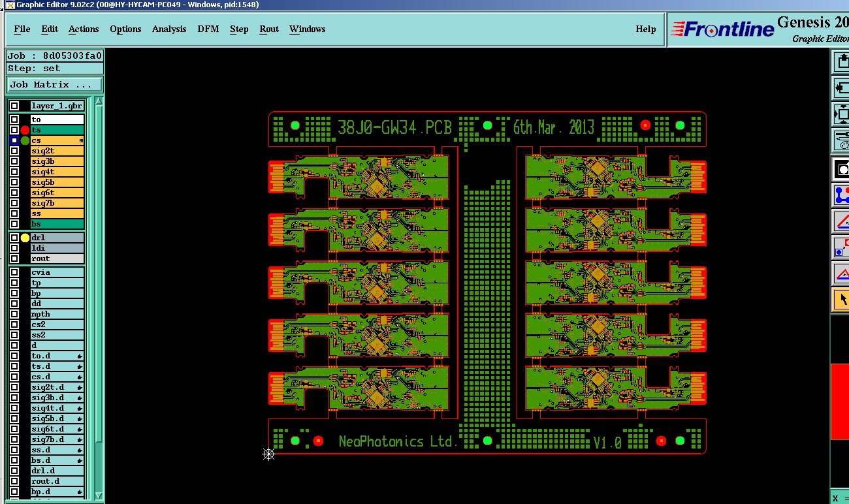The image size is (849, 504).
Task: Open the Rout menu
Action: coord(269,29)
